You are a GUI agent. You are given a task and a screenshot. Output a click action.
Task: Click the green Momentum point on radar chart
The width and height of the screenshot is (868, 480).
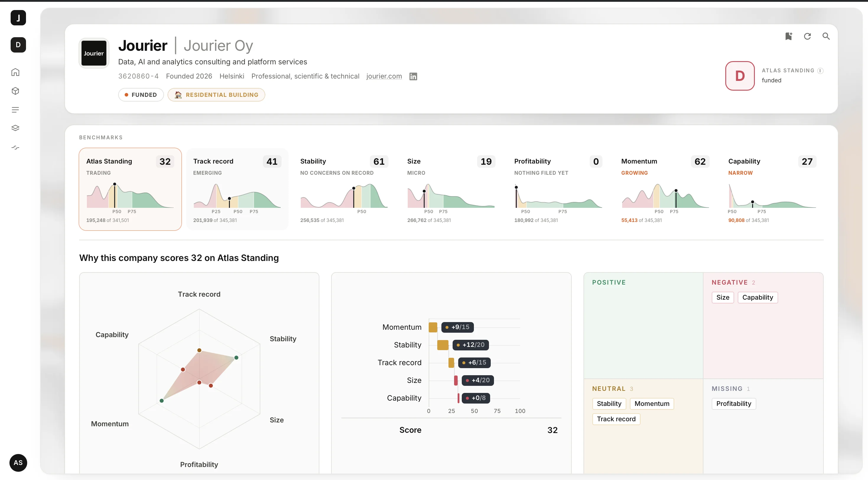162,401
